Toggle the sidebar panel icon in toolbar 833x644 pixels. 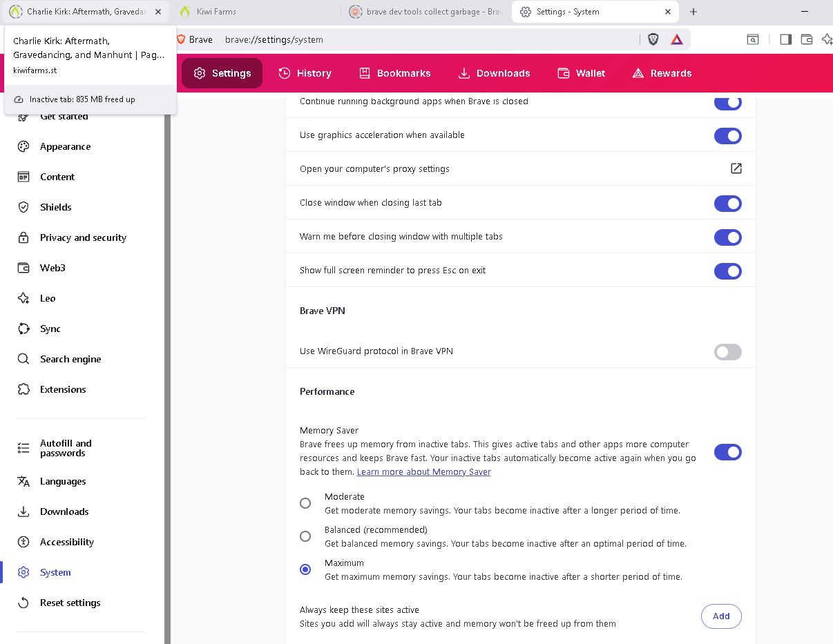point(785,39)
